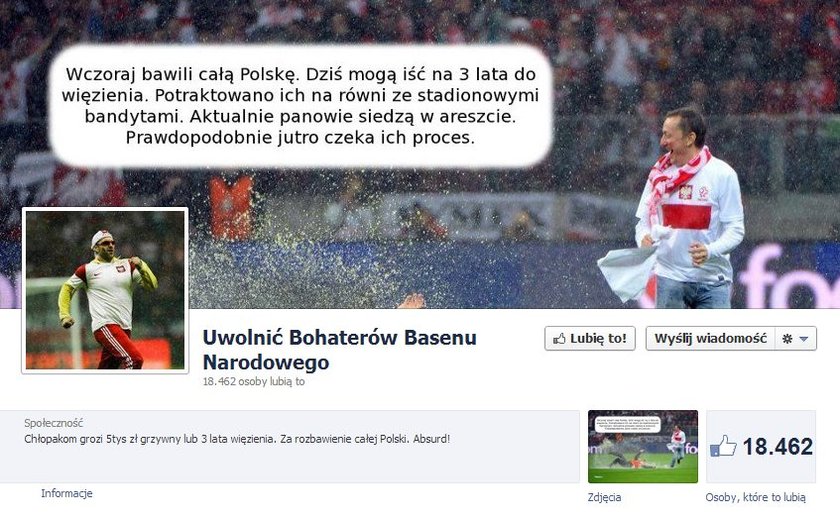Click the Lubię to! like button
Viewport: 840px width, 519px height.
pyautogui.click(x=590, y=339)
